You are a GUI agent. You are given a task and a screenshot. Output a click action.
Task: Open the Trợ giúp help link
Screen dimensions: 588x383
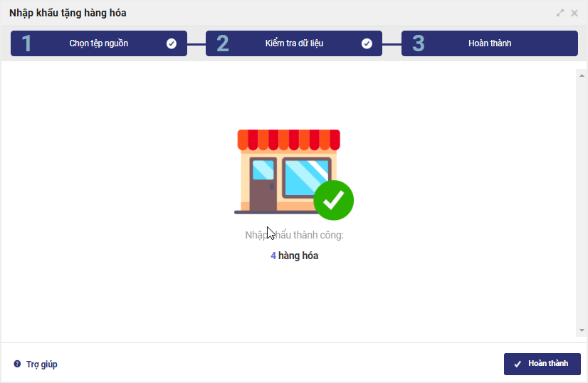tap(41, 364)
